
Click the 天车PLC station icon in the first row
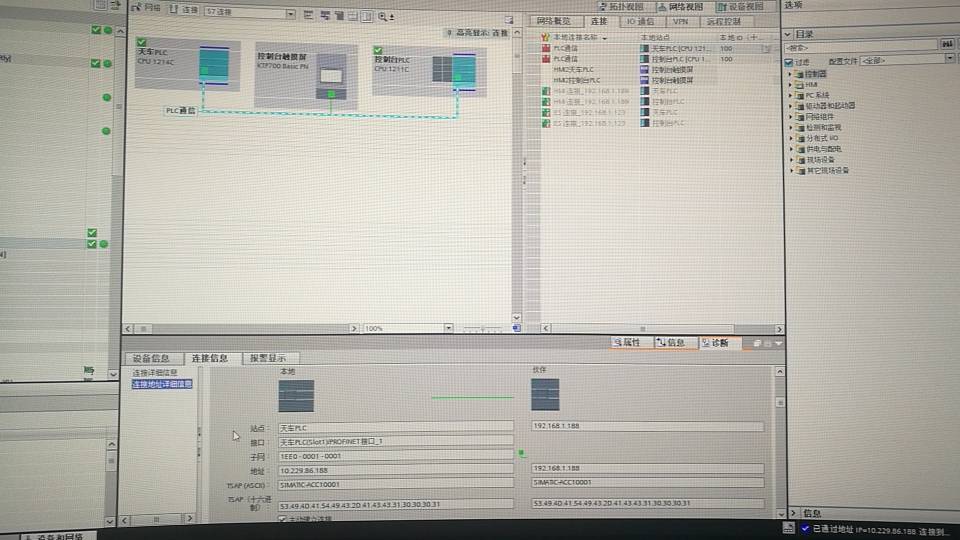pos(644,48)
